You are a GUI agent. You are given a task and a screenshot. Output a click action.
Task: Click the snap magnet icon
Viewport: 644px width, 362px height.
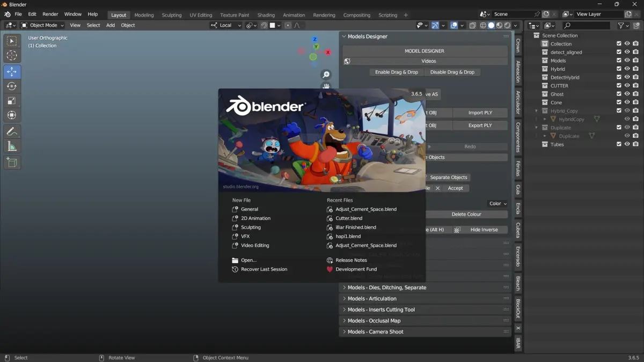point(264,25)
